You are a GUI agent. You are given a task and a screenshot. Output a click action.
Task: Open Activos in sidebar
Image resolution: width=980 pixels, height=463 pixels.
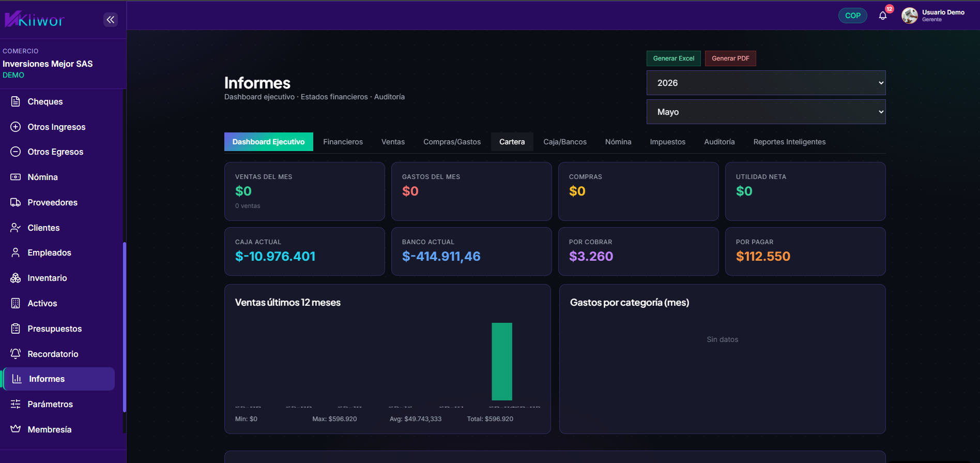pos(58,303)
